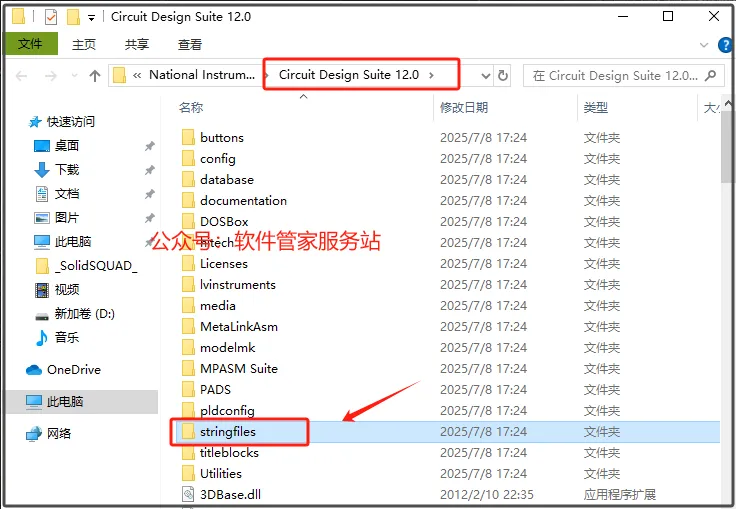Image resolution: width=736 pixels, height=509 pixels.
Task: Open the recent locations dropdown arrow
Action: coord(74,76)
